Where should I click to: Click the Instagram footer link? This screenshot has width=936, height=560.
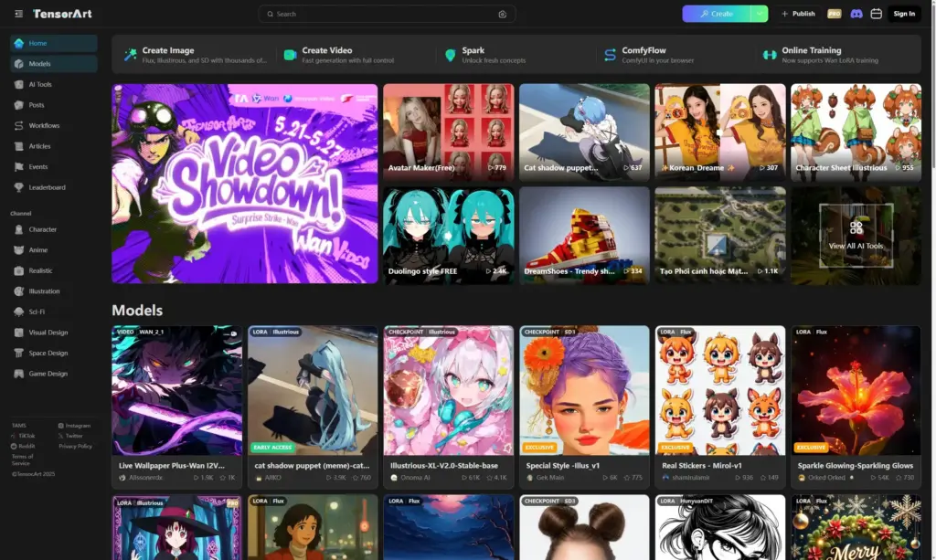[x=75, y=426]
